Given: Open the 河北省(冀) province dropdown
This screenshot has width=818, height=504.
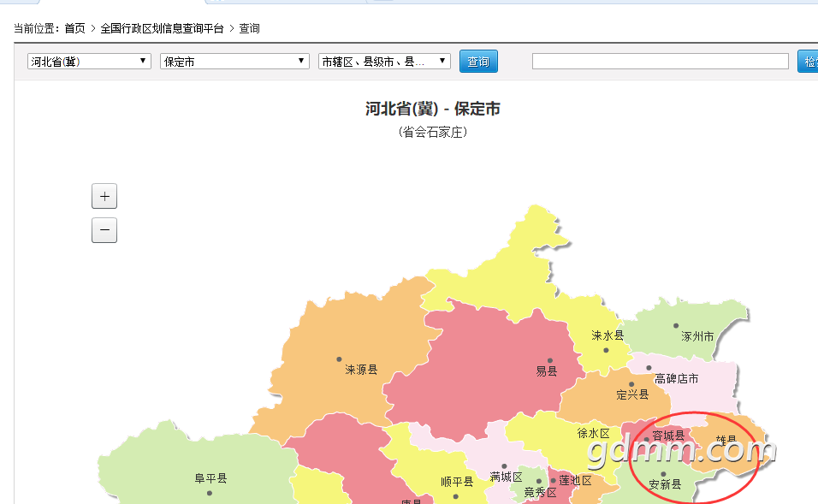Looking at the screenshot, I should [89, 62].
